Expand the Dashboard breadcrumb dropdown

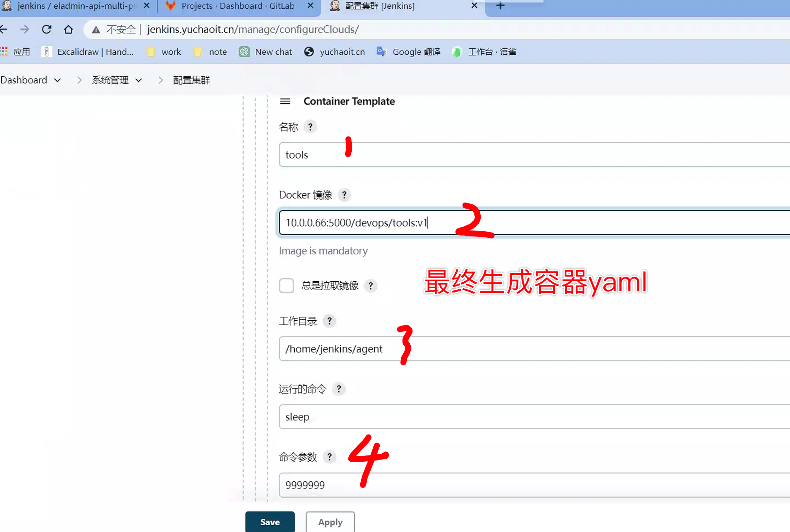(x=57, y=80)
